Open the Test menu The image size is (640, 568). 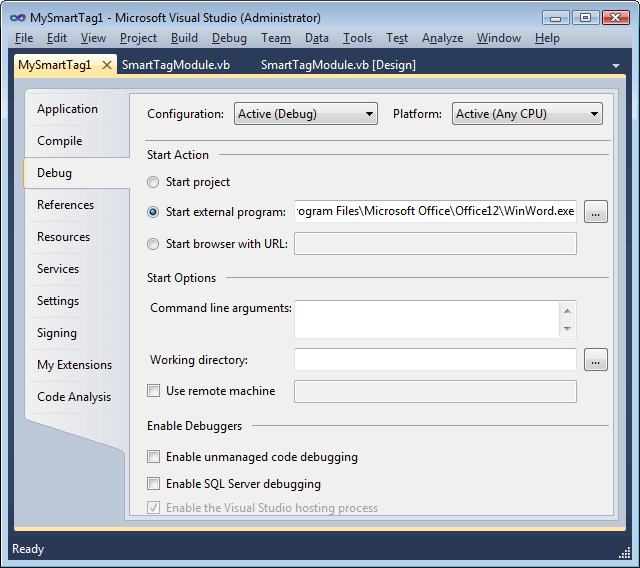(397, 38)
